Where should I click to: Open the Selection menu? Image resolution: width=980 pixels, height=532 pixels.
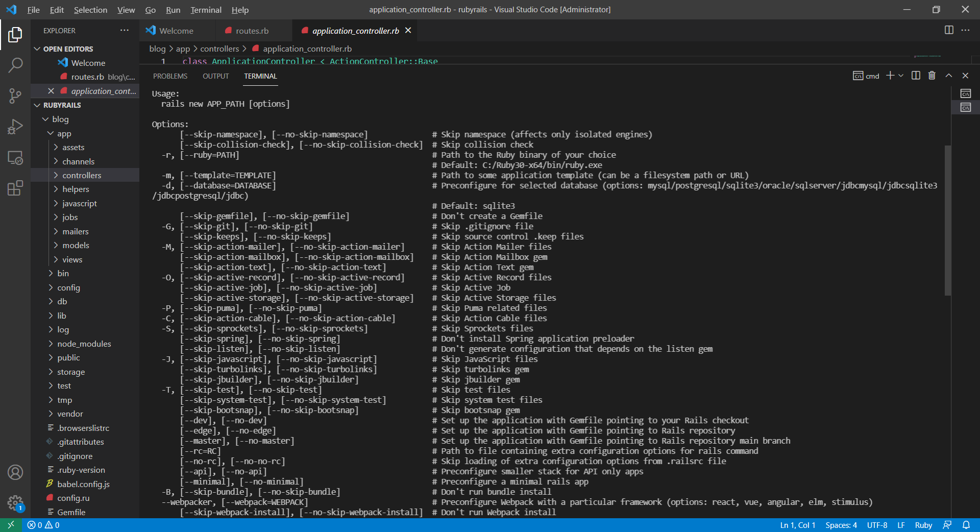tap(90, 10)
